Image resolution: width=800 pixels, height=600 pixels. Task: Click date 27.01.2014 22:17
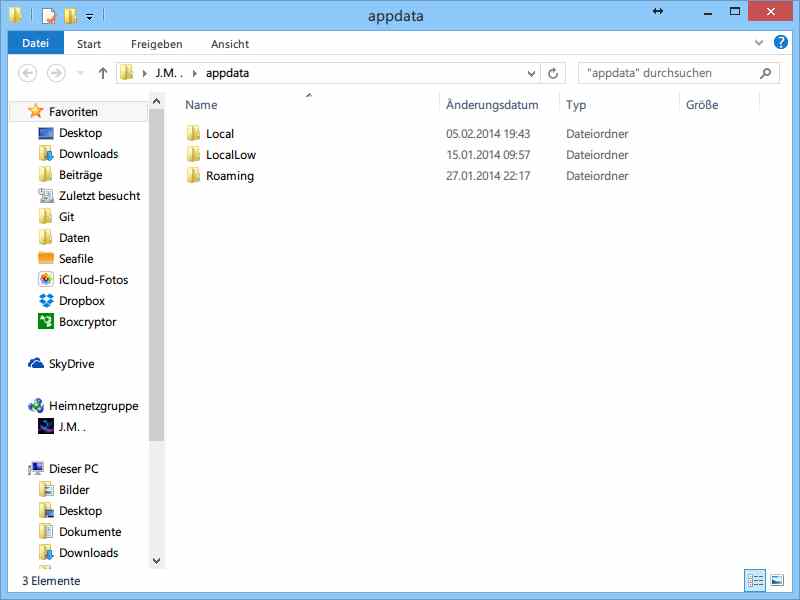coord(488,176)
